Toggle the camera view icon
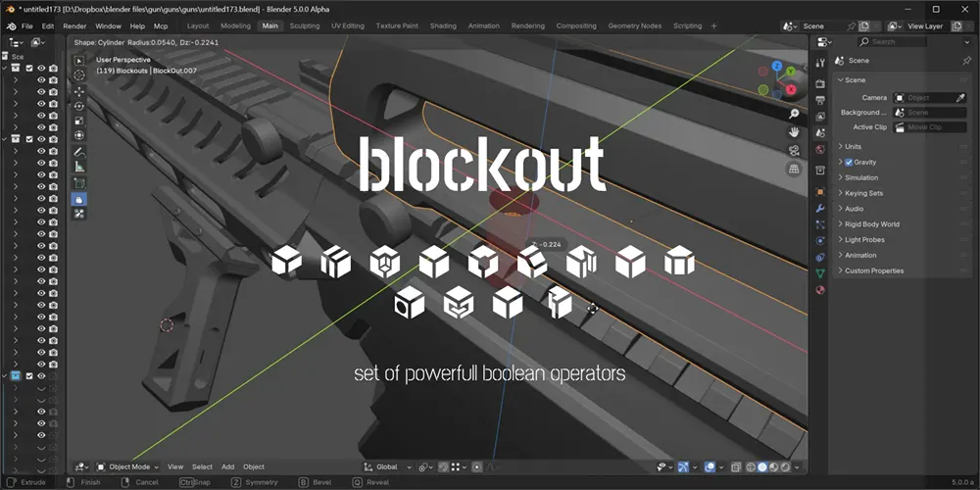This screenshot has width=980, height=490. (794, 151)
